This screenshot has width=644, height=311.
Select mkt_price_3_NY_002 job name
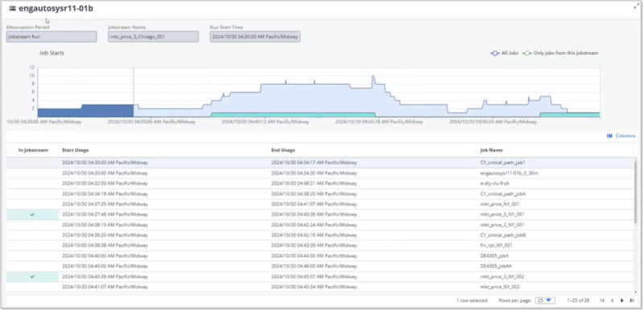(x=502, y=276)
